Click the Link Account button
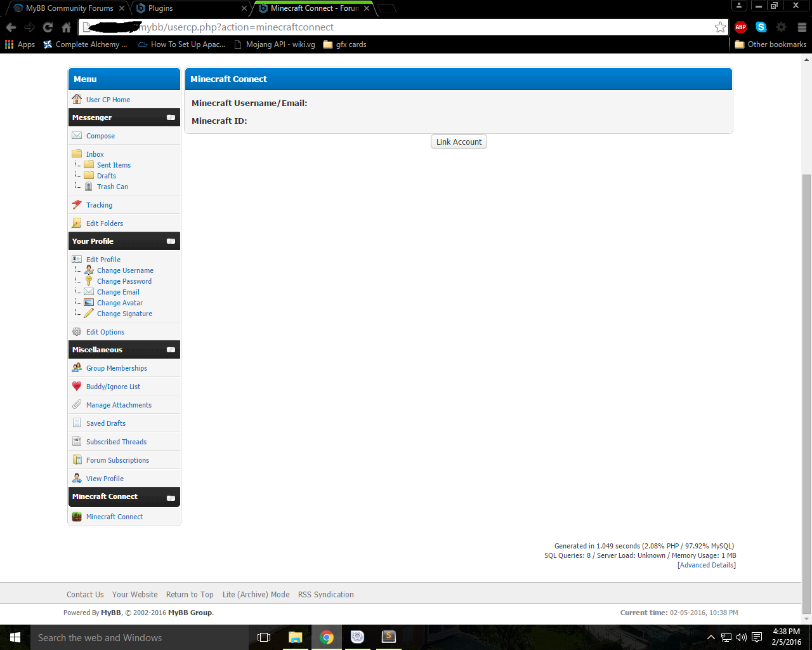The image size is (812, 650). [x=459, y=142]
